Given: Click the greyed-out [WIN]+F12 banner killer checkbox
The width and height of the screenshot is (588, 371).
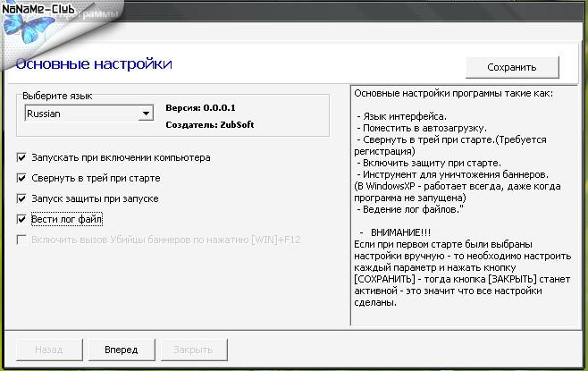Looking at the screenshot, I should pos(21,240).
